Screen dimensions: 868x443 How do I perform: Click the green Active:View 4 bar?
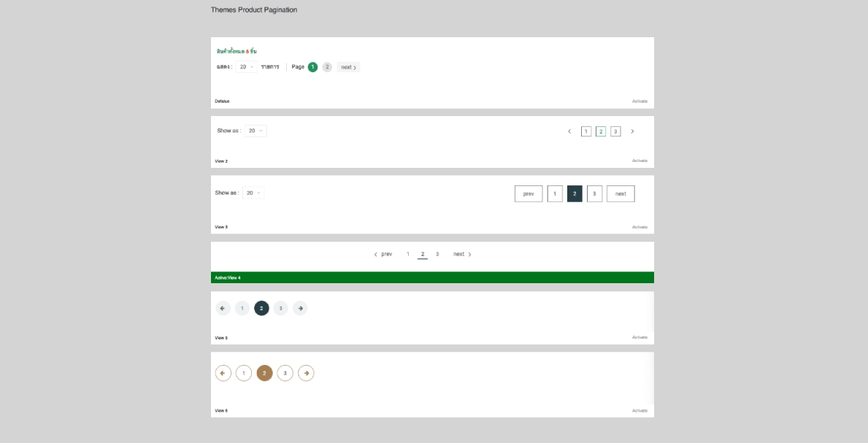coord(432,277)
